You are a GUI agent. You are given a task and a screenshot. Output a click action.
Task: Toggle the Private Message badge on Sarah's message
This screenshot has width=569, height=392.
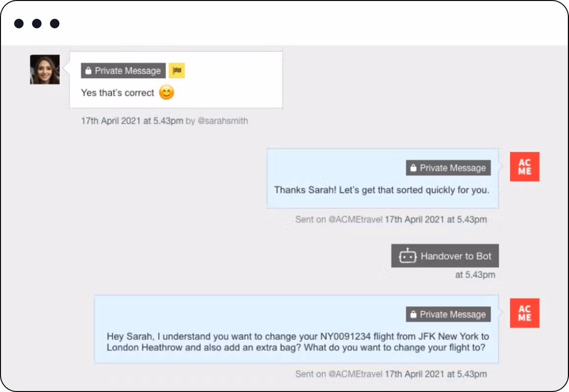tap(123, 71)
